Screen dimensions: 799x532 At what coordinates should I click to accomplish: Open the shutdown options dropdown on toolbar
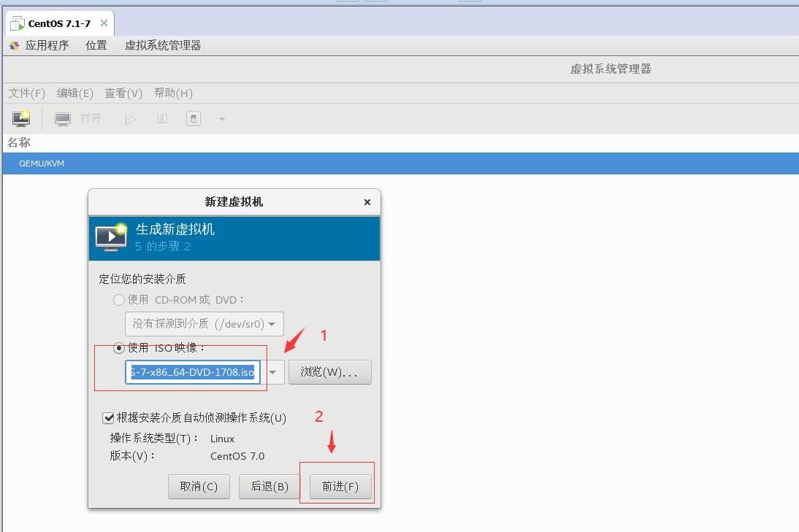tap(221, 117)
